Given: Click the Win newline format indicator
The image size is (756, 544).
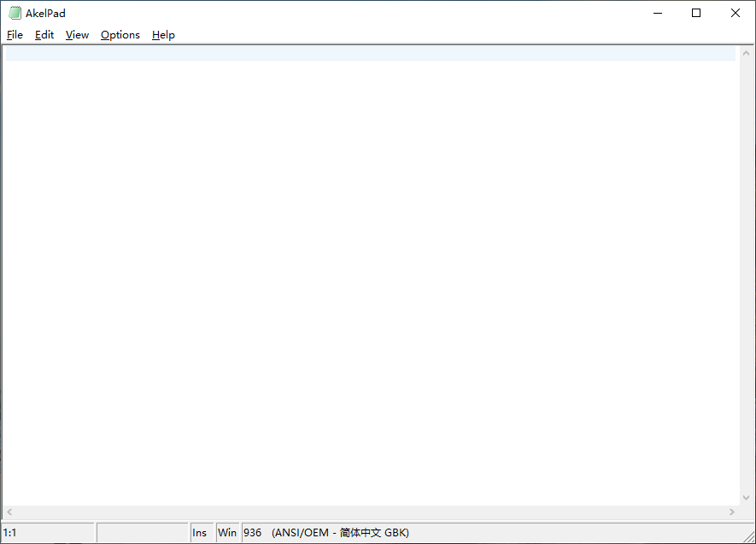Looking at the screenshot, I should 227,532.
